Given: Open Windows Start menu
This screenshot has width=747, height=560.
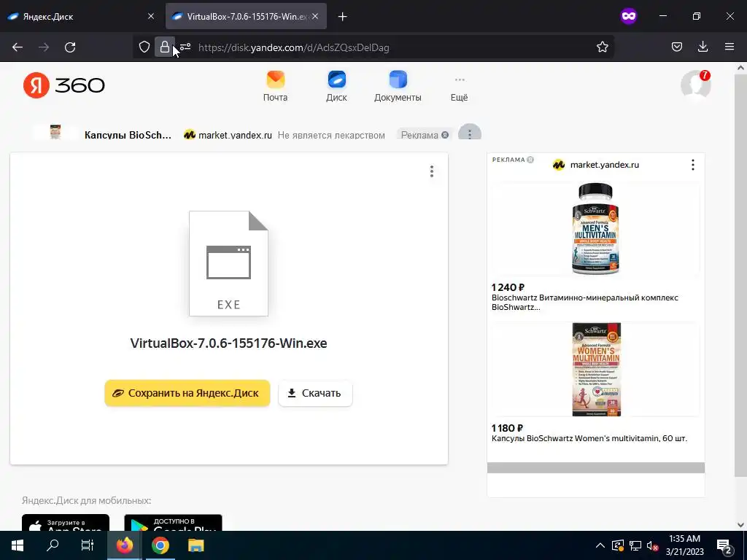Looking at the screenshot, I should click(x=18, y=545).
